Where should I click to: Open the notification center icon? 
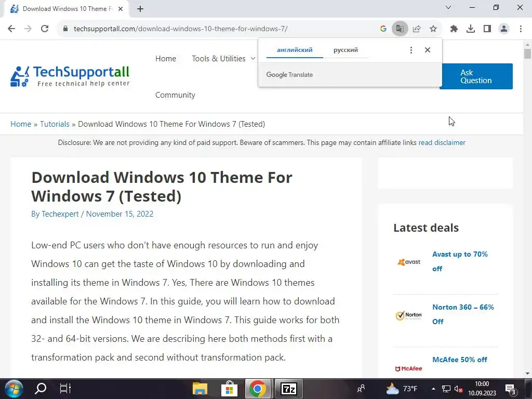coord(510,389)
